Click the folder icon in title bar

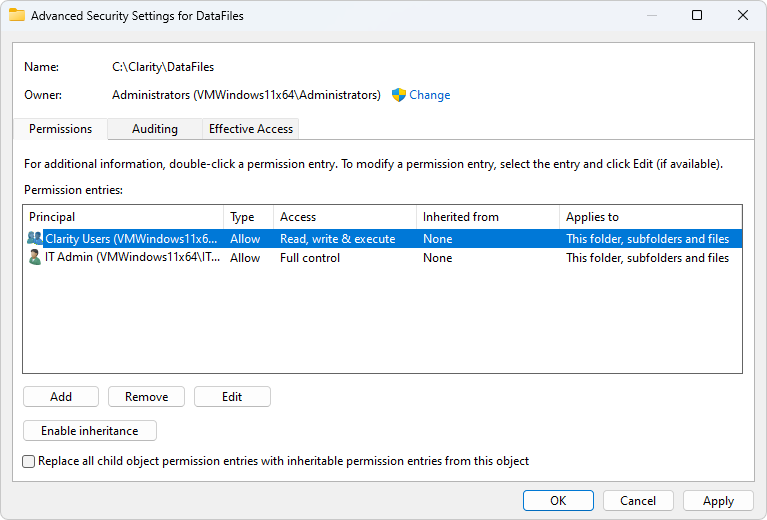pos(17,15)
